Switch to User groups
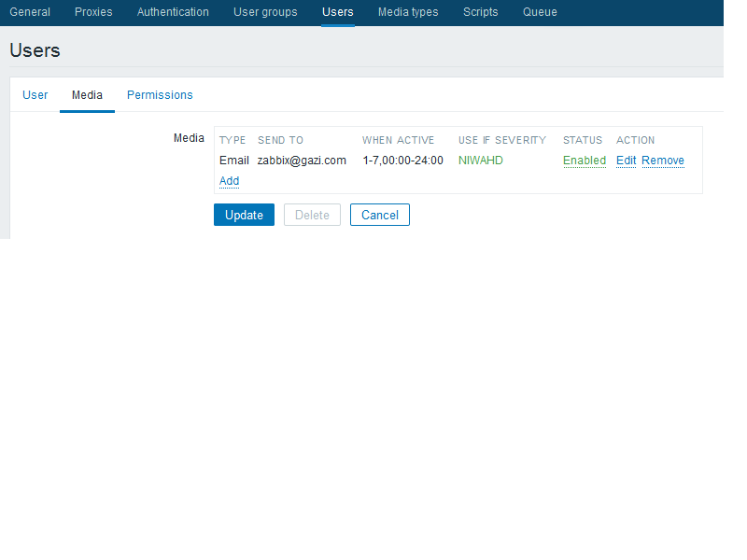Screen dimensions: 747x560 coord(265,12)
